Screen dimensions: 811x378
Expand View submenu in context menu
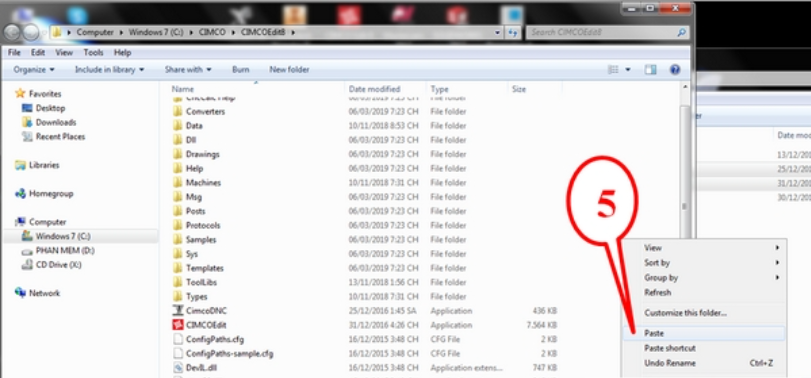[x=705, y=248]
